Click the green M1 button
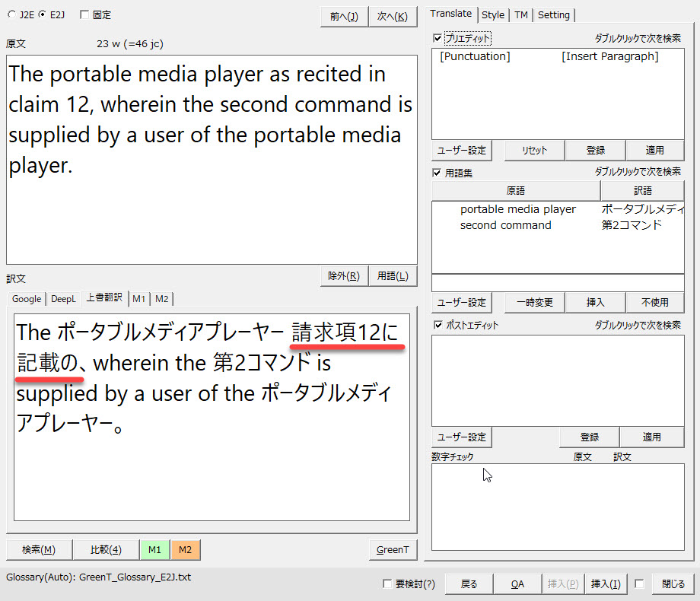The height and width of the screenshot is (601, 700). [x=154, y=549]
